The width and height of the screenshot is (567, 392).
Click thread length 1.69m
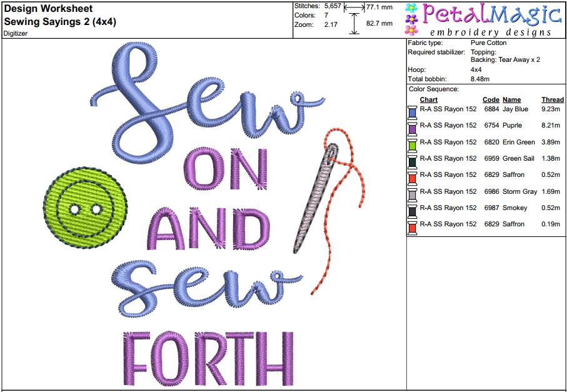point(551,192)
